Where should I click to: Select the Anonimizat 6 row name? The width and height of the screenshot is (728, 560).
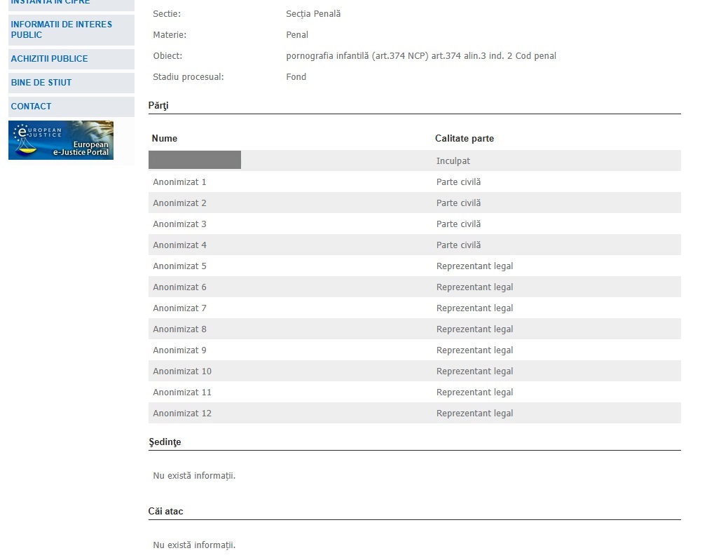click(179, 287)
